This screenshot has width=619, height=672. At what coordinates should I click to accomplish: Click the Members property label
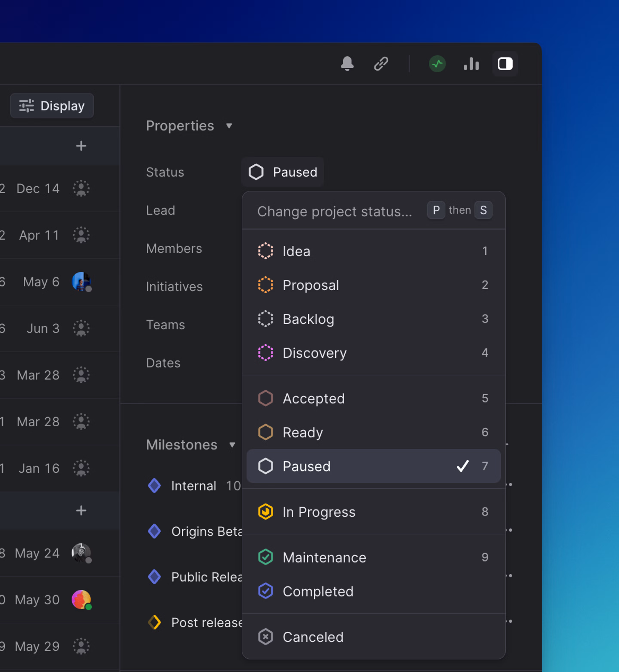pos(174,248)
